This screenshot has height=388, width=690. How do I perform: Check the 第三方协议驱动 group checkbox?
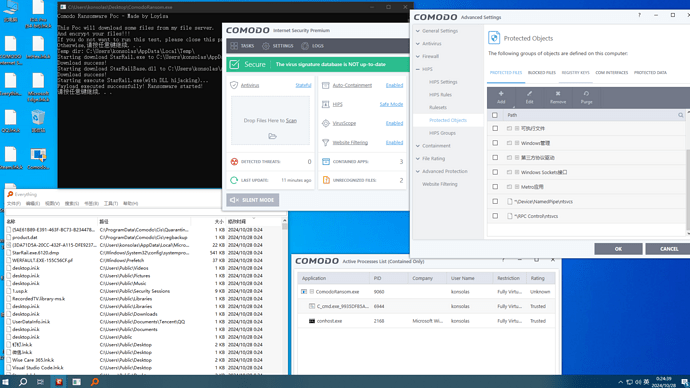[x=495, y=157]
